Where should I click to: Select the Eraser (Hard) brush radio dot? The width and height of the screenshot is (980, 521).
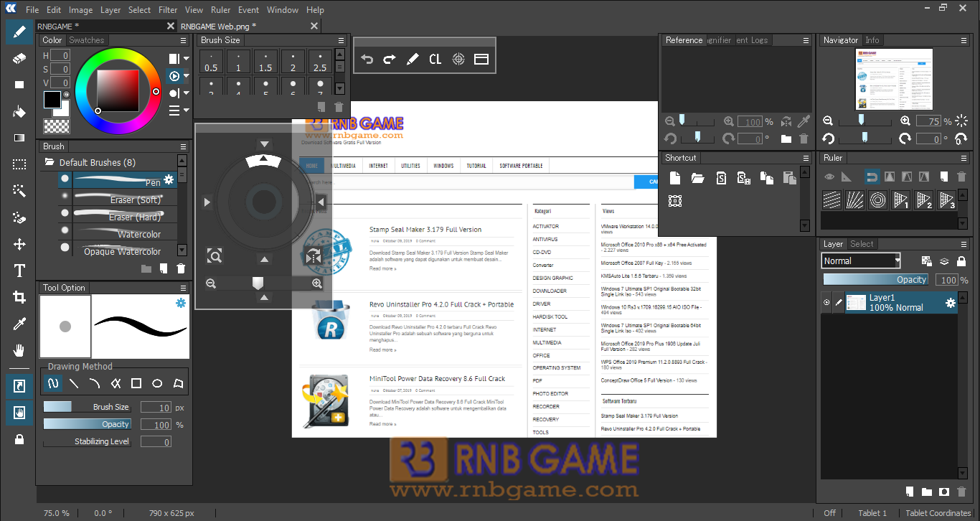[65, 213]
